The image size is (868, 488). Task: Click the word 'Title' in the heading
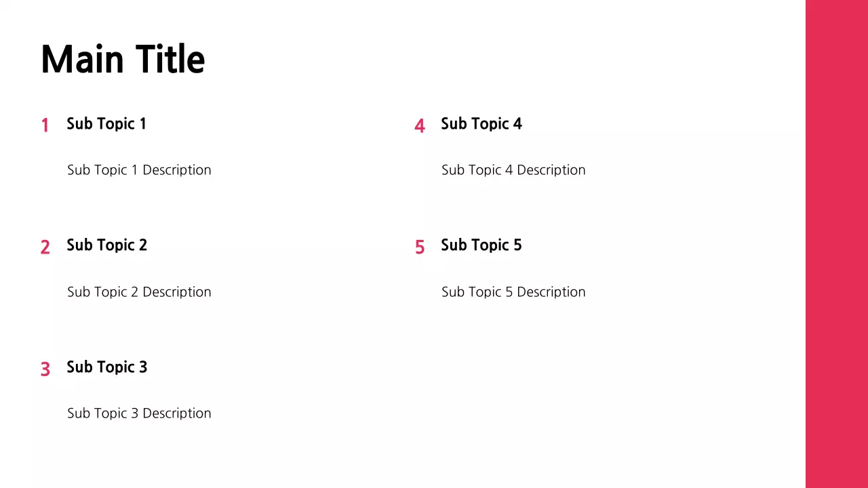[170, 60]
